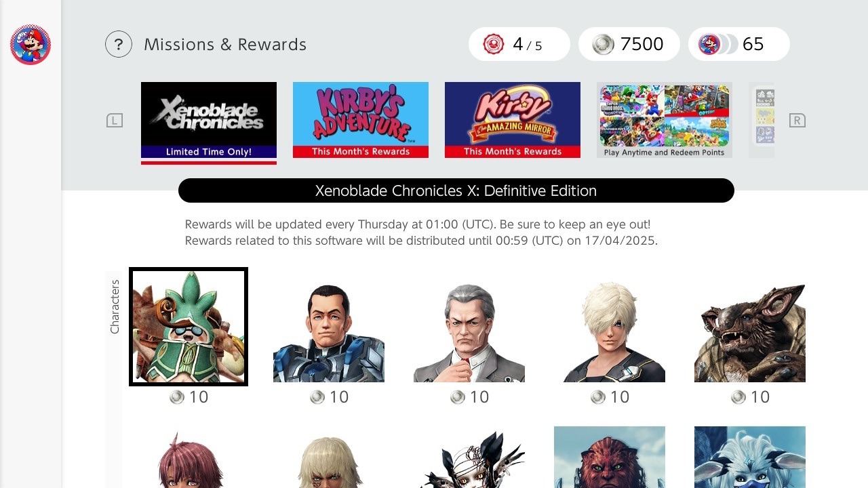The image size is (868, 488).
Task: Switch to Kirby's Adventure rewards tab
Action: [361, 120]
